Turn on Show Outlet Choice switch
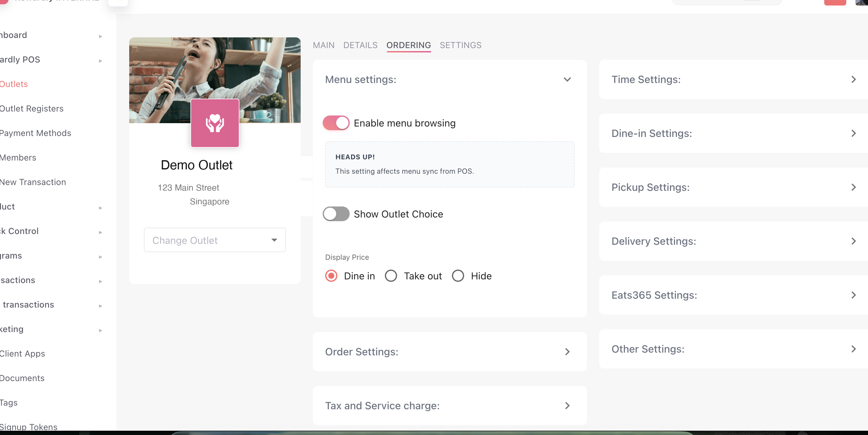 [336, 214]
